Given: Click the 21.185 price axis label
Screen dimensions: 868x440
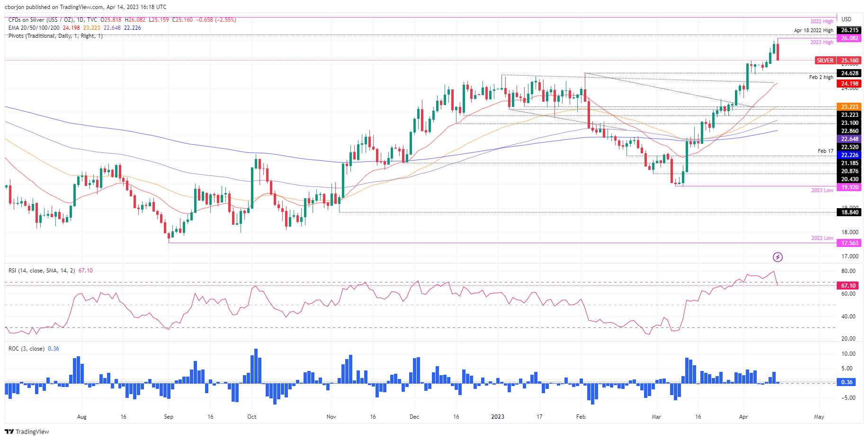Looking at the screenshot, I should (x=850, y=163).
